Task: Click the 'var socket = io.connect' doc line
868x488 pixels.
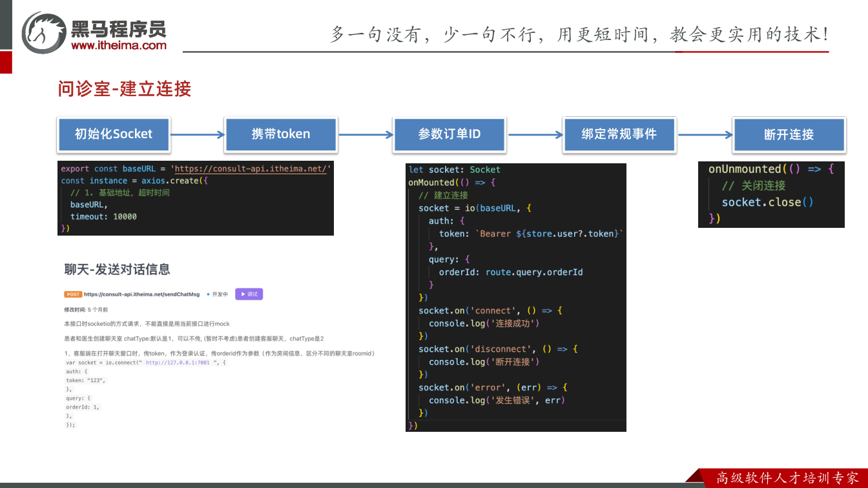Action: click(x=146, y=363)
